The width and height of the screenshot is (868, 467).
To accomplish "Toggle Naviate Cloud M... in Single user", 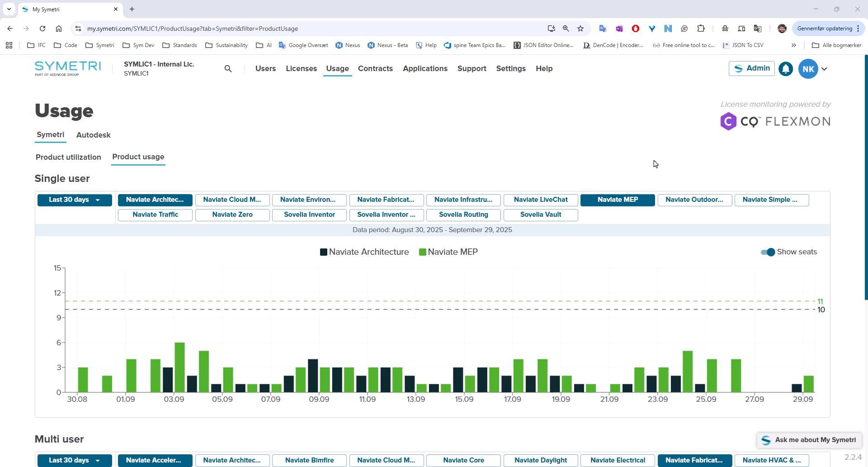I will pyautogui.click(x=232, y=200).
